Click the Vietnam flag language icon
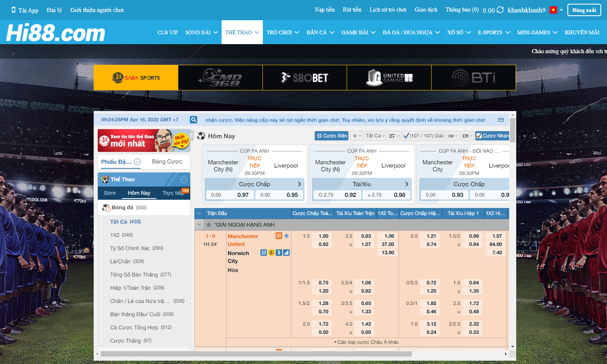 click(553, 10)
